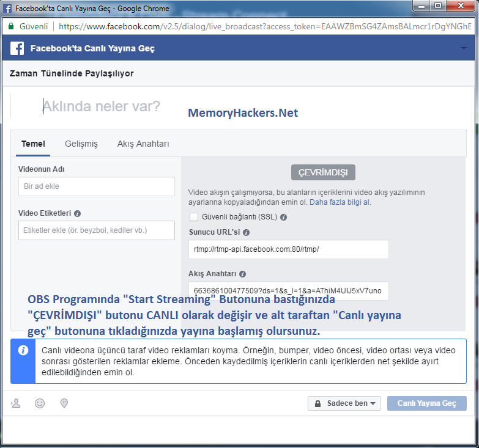This screenshot has width=479, height=448.
Task: Click the tag friends icon
Action: (x=15, y=403)
